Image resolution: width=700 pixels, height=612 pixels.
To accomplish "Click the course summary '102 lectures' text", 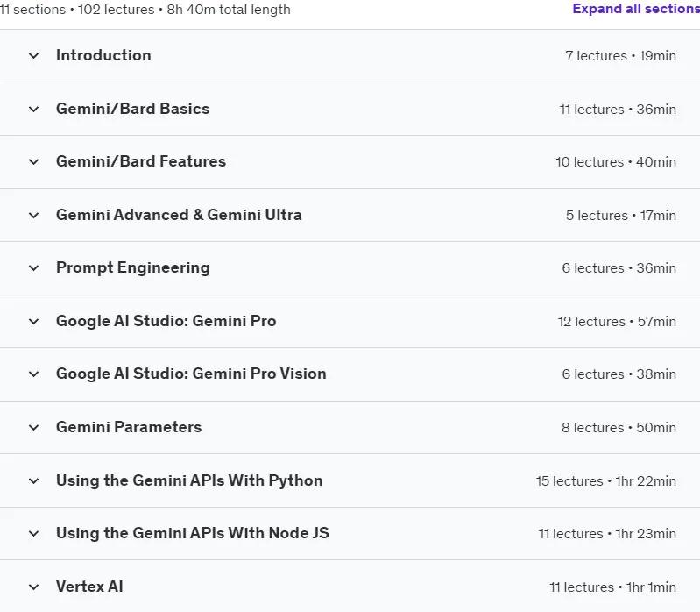I will pyautogui.click(x=116, y=10).
